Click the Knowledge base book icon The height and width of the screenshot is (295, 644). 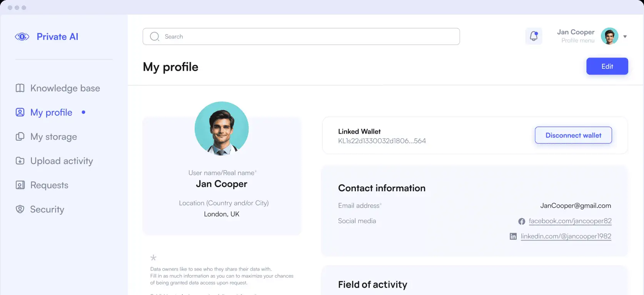pos(20,88)
